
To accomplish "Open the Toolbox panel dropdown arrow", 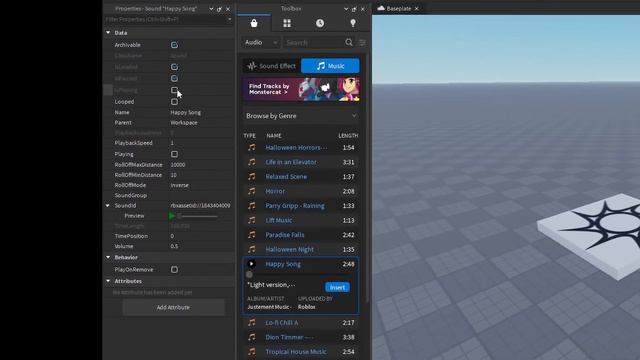I will coord(346,9).
